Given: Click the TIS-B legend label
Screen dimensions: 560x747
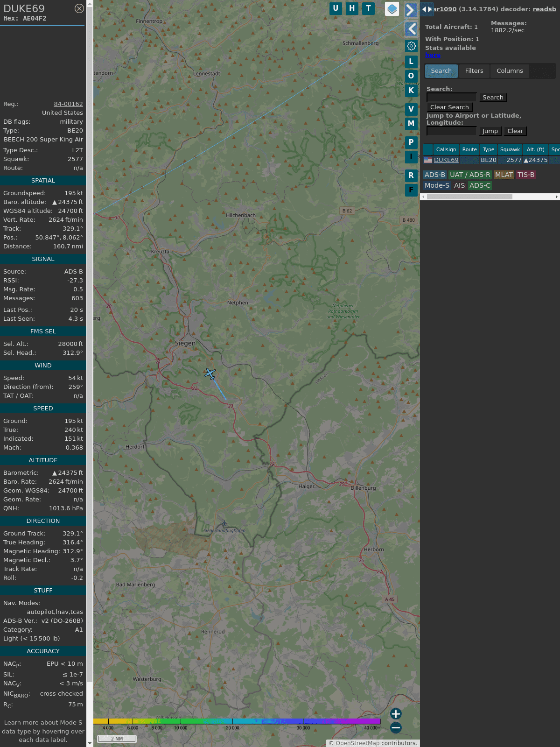Looking at the screenshot, I should [526, 175].
